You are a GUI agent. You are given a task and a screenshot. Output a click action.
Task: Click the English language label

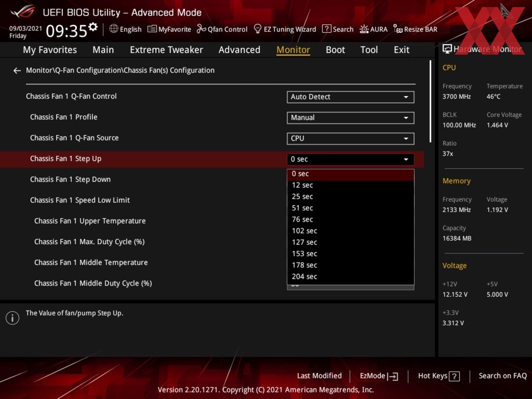pyautogui.click(x=131, y=29)
